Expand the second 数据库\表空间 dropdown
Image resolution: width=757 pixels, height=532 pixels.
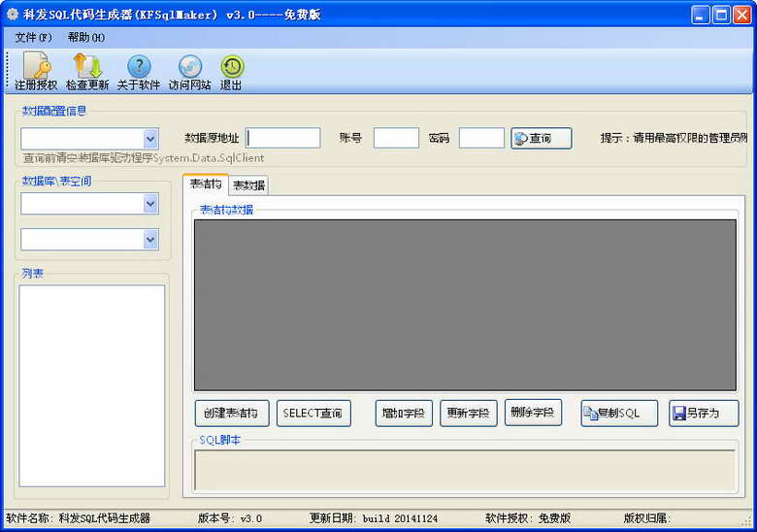pos(150,240)
